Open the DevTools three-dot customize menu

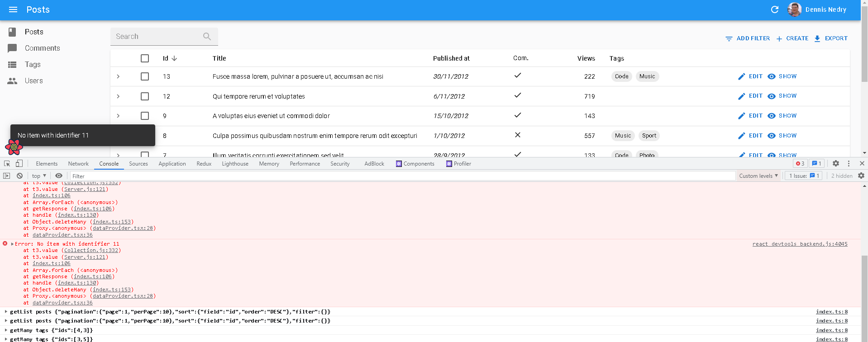(849, 163)
